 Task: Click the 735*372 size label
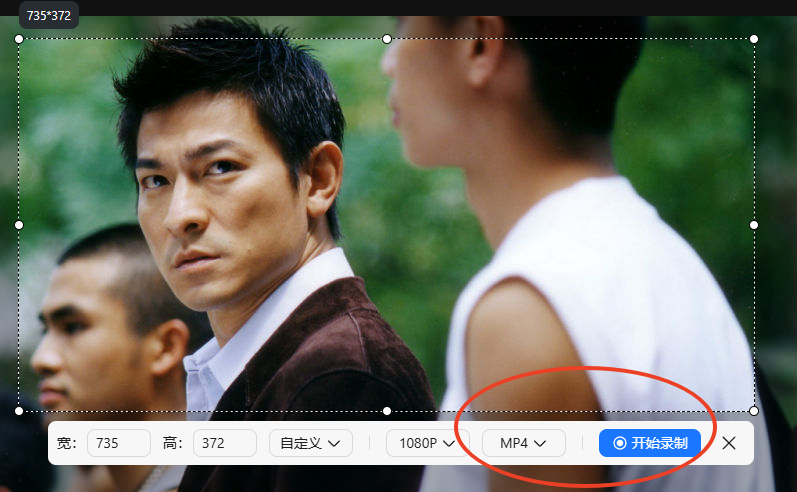point(49,15)
